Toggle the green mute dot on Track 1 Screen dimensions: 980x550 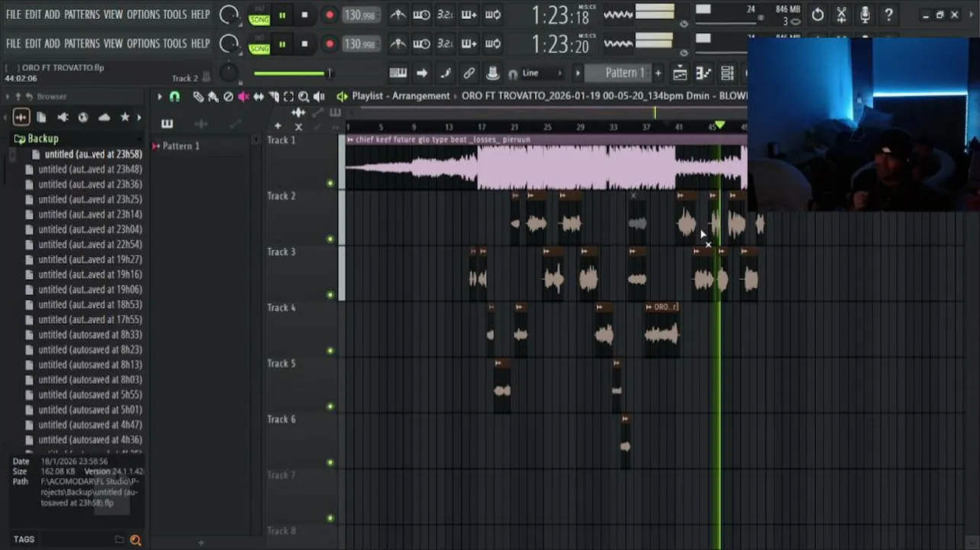330,183
